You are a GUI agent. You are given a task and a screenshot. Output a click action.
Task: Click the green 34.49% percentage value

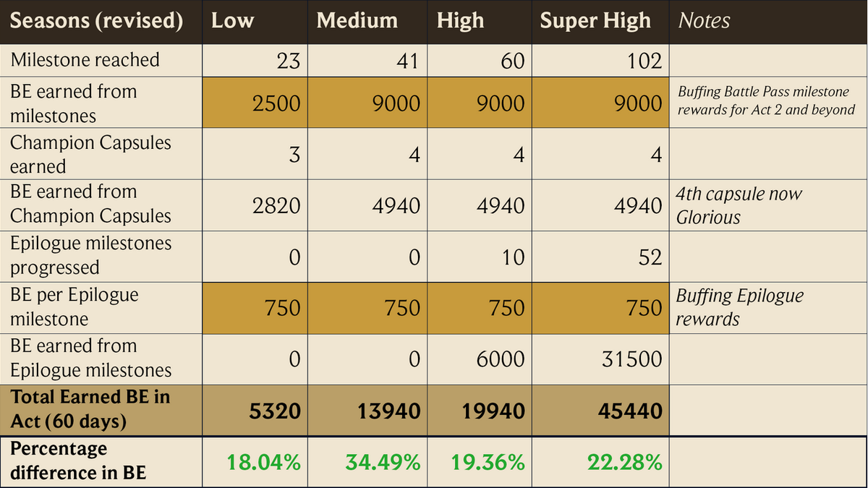pos(382,462)
